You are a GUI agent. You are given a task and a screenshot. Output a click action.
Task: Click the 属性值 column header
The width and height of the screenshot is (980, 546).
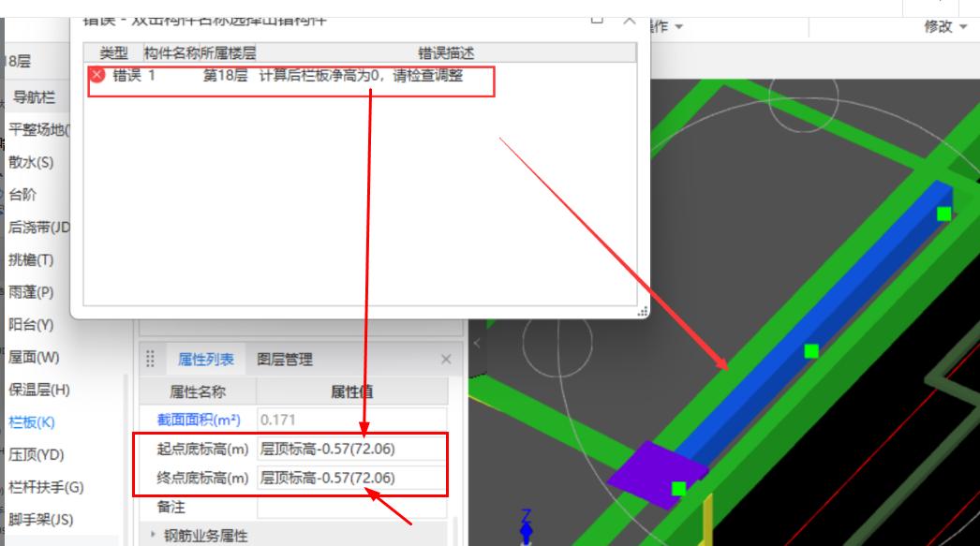[352, 391]
